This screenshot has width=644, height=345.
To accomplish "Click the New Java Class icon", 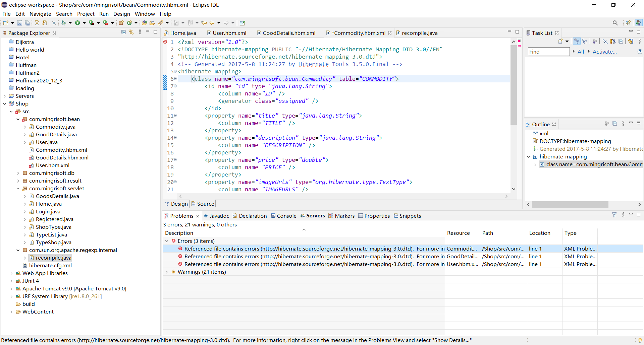I will click(x=129, y=23).
